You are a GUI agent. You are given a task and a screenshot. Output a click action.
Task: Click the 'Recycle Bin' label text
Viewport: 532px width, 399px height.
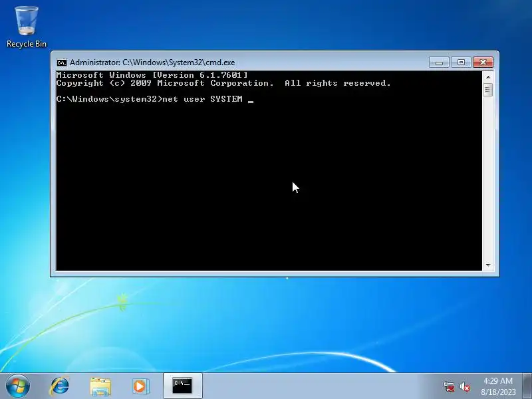pos(27,44)
